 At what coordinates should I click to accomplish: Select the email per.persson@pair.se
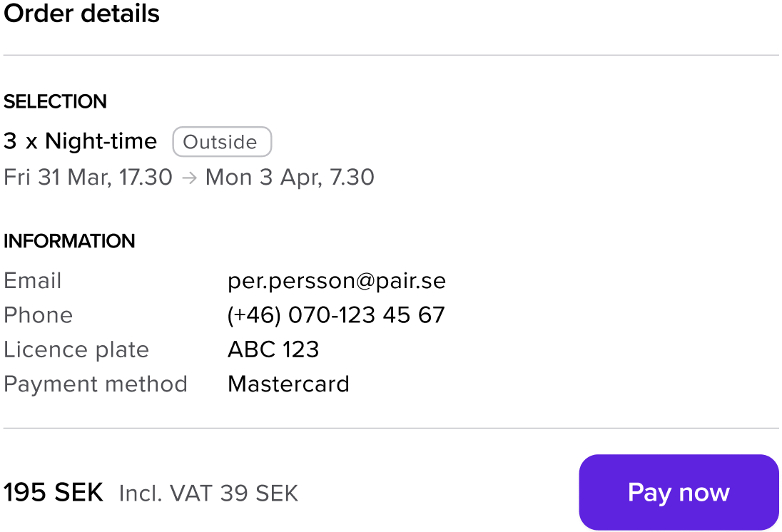[x=337, y=281]
